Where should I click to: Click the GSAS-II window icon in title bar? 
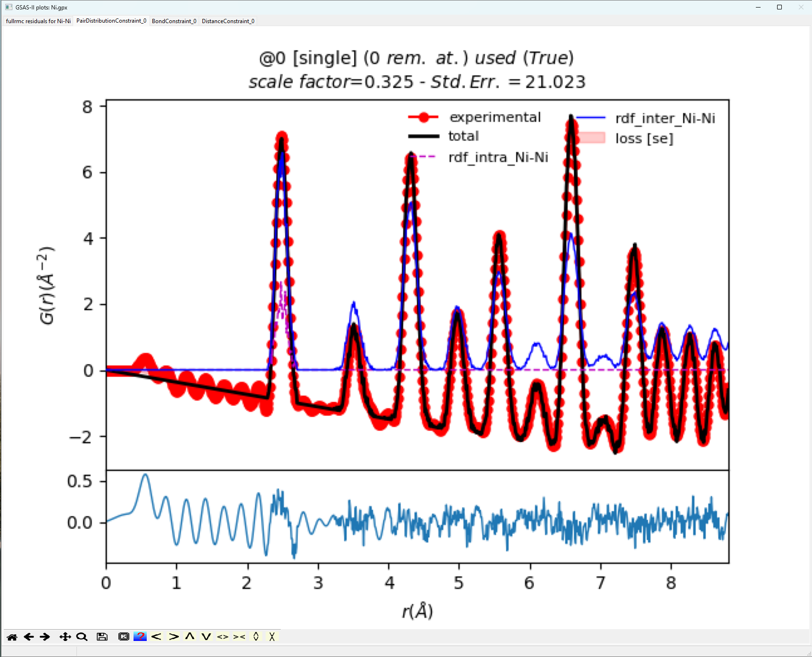8,7
